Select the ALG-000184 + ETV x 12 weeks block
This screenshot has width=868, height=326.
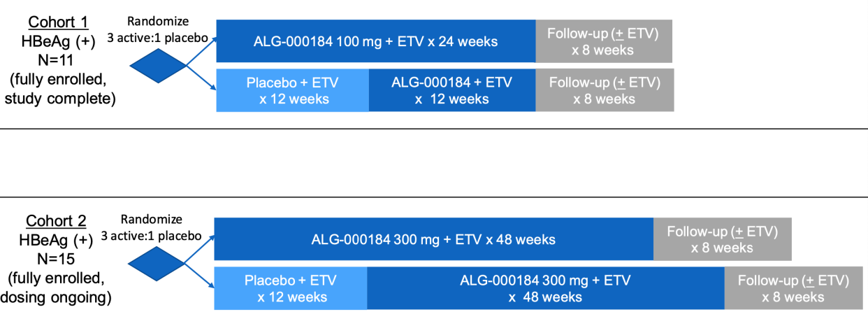(x=452, y=90)
